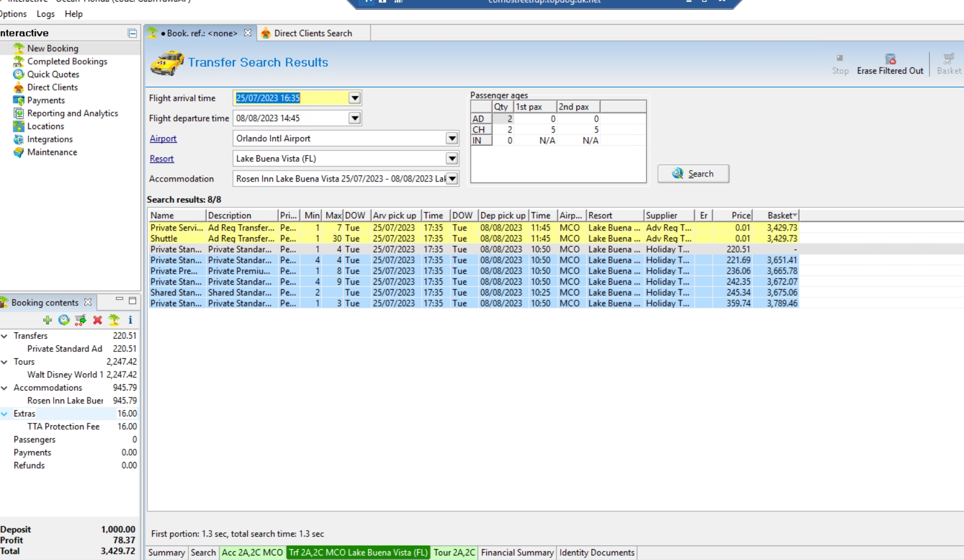This screenshot has height=560, width=964.
Task: Click the Direct Clients sidebar icon
Action: (x=18, y=87)
